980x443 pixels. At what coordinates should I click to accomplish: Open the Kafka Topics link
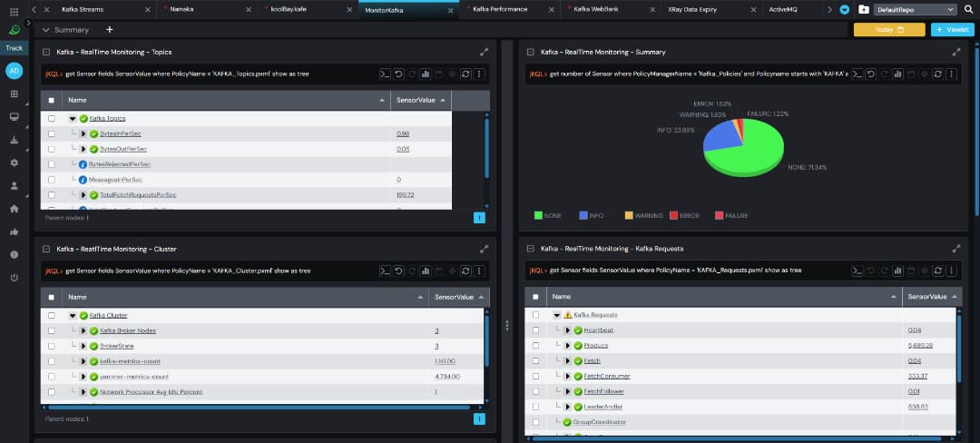pos(107,118)
